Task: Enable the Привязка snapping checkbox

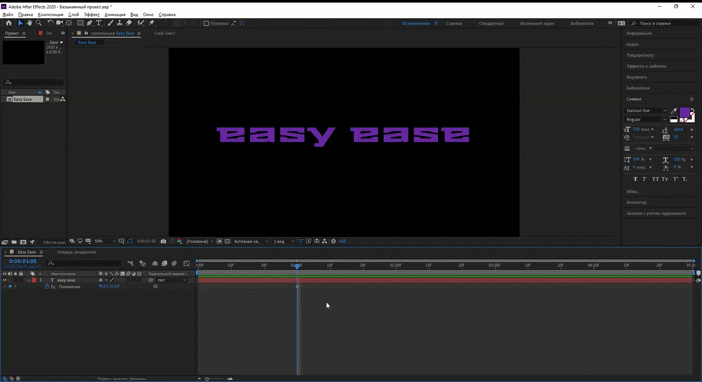Action: pyautogui.click(x=206, y=23)
